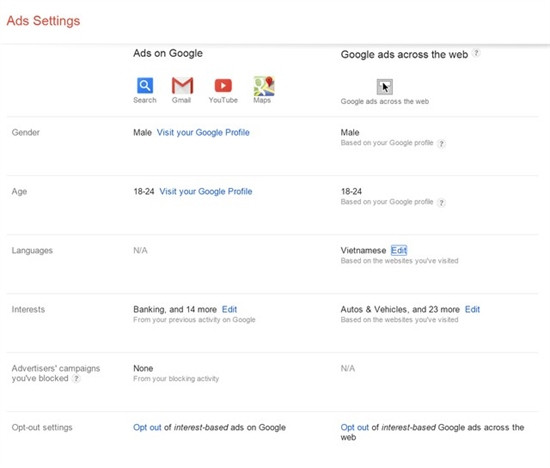Click the Advertisers' campaigns you've blocked label

pyautogui.click(x=56, y=373)
